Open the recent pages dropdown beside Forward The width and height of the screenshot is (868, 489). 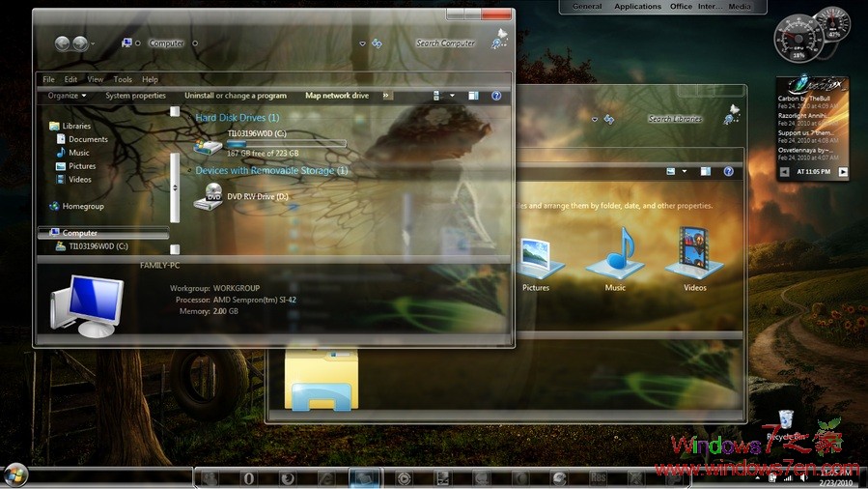tap(93, 43)
